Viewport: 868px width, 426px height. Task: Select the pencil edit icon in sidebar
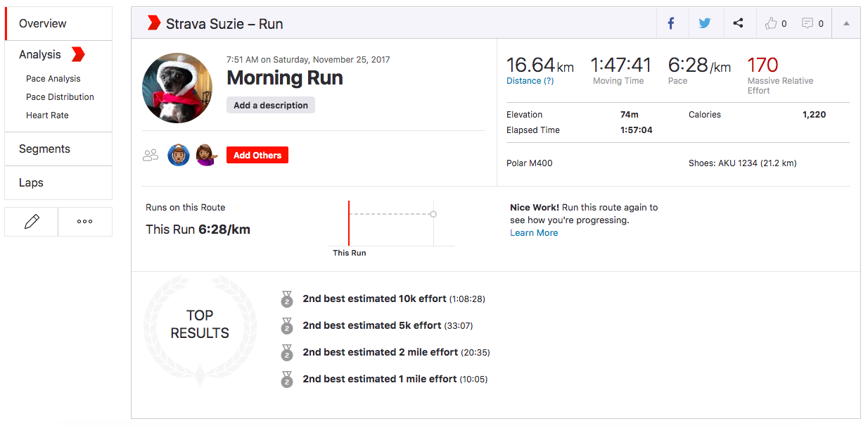30,221
